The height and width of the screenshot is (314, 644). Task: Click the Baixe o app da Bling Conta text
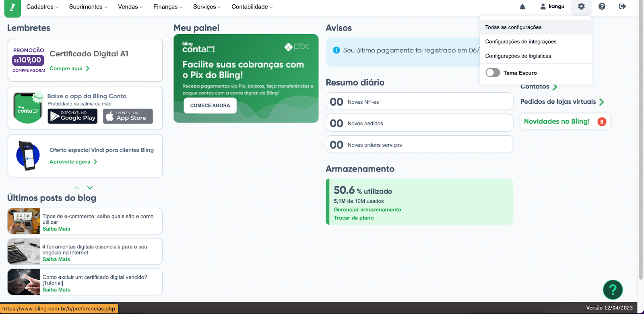tap(87, 96)
